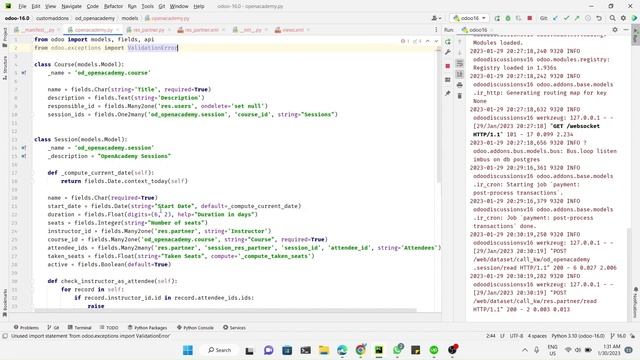Click the Windows Start button
Viewport: 640px width, 360px height.
coord(188,350)
